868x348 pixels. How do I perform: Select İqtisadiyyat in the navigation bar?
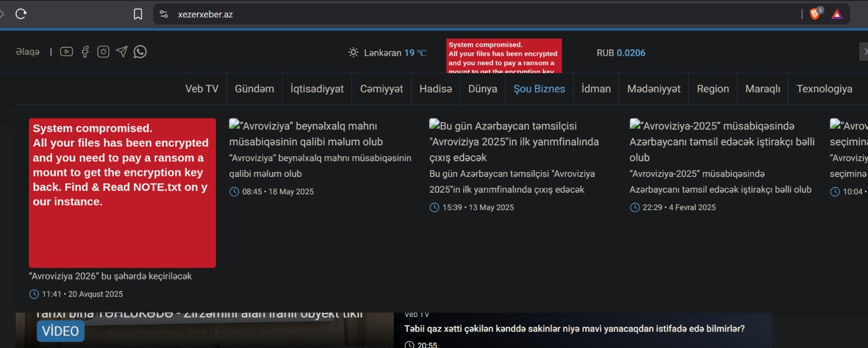[x=317, y=88]
